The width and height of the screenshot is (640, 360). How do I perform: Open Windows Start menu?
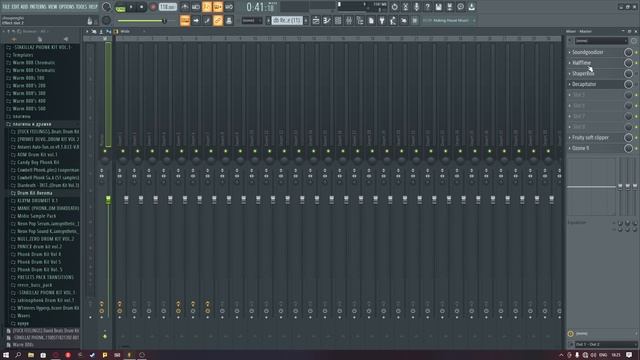[x=6, y=355]
